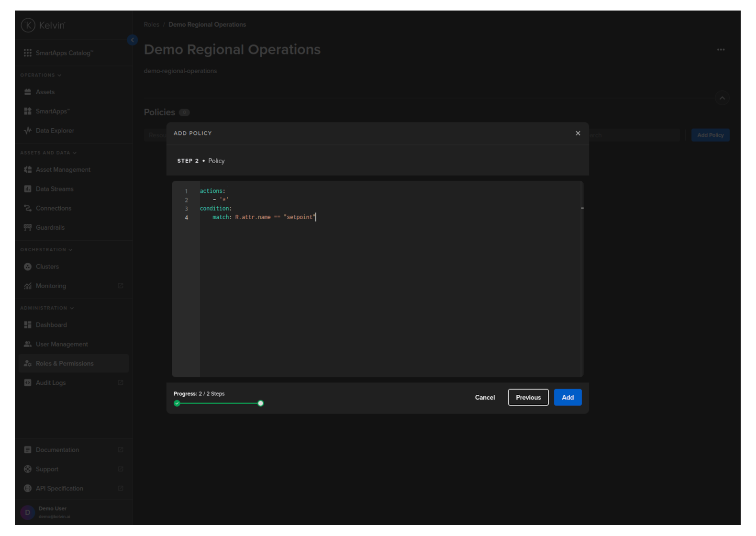Open the Support lifebuoy icon
Viewport: 756px width, 536px height.
click(28, 469)
